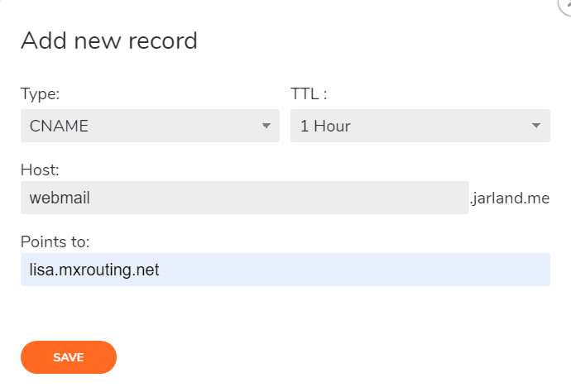Place cursor on the "webmail" text

(x=60, y=198)
